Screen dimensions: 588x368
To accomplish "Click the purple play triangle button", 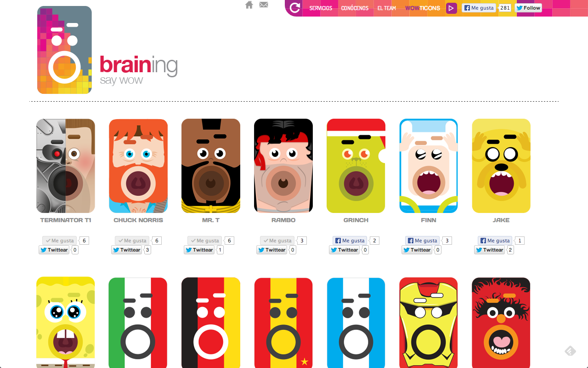I will tap(451, 8).
